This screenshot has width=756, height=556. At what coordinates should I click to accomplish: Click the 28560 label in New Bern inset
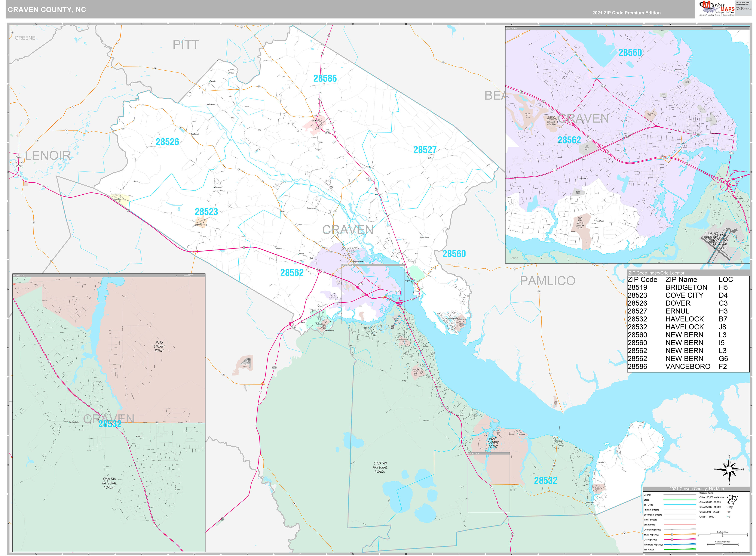pos(630,53)
